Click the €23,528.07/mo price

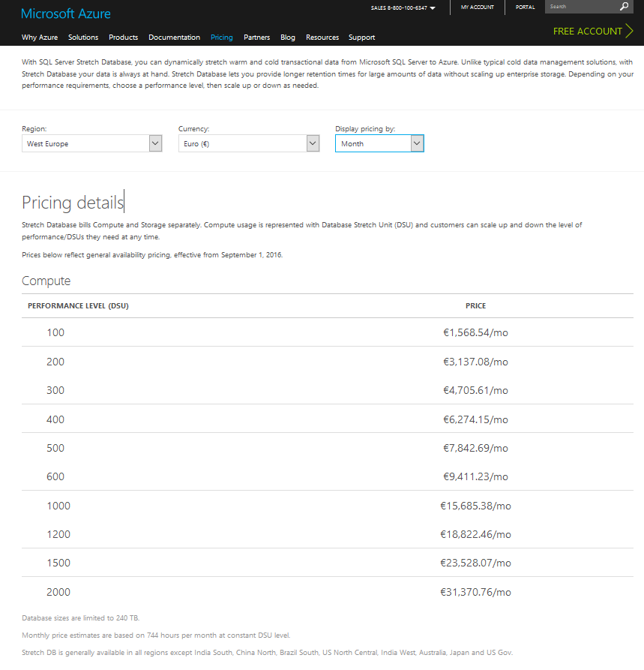[476, 563]
